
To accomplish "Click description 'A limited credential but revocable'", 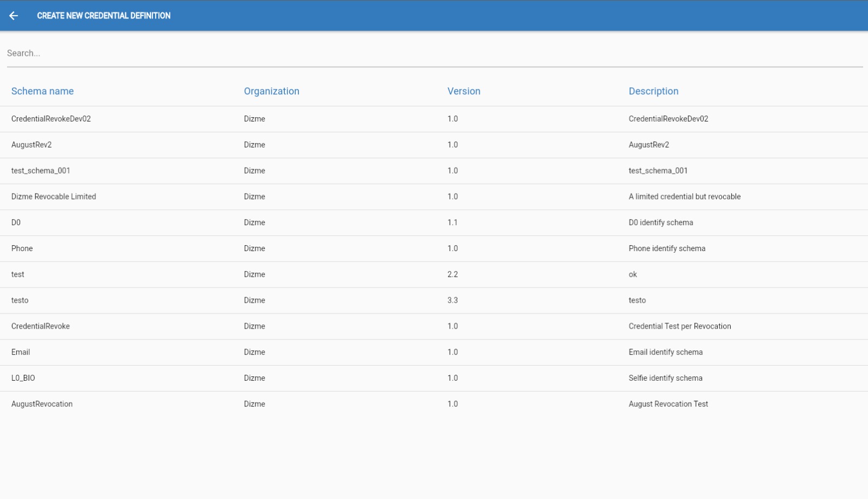I will [685, 197].
